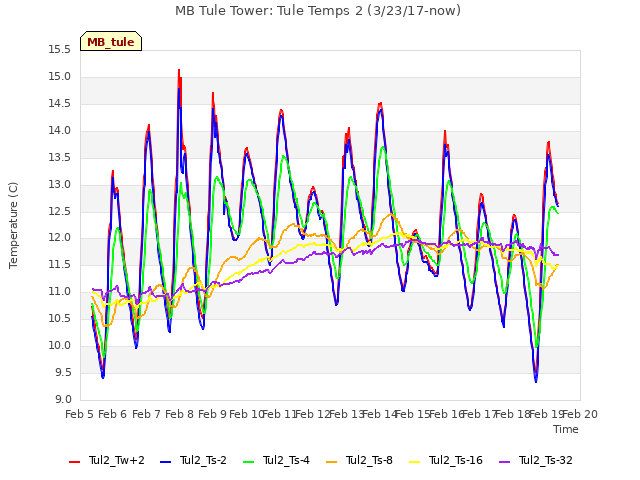
Task: Select Tul2_Ts-4 legend label
Action: click(286, 460)
